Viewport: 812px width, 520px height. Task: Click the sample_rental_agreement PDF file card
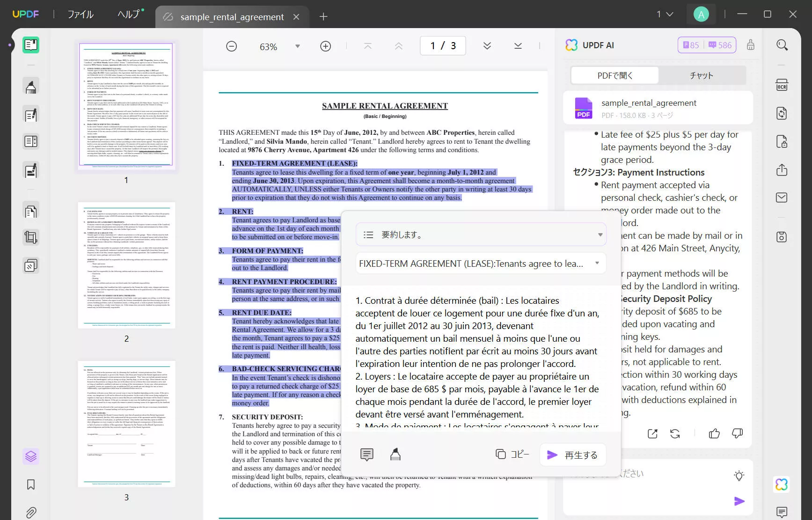(x=658, y=108)
